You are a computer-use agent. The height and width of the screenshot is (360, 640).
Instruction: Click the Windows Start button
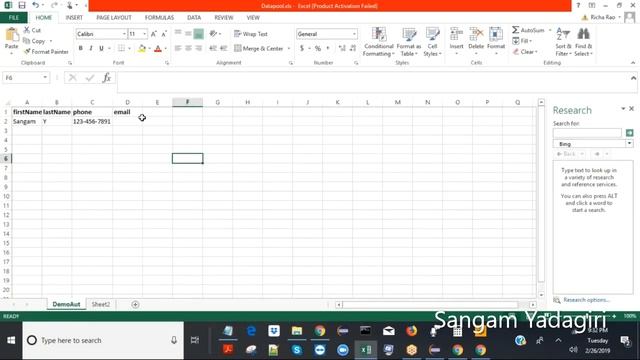[11, 340]
